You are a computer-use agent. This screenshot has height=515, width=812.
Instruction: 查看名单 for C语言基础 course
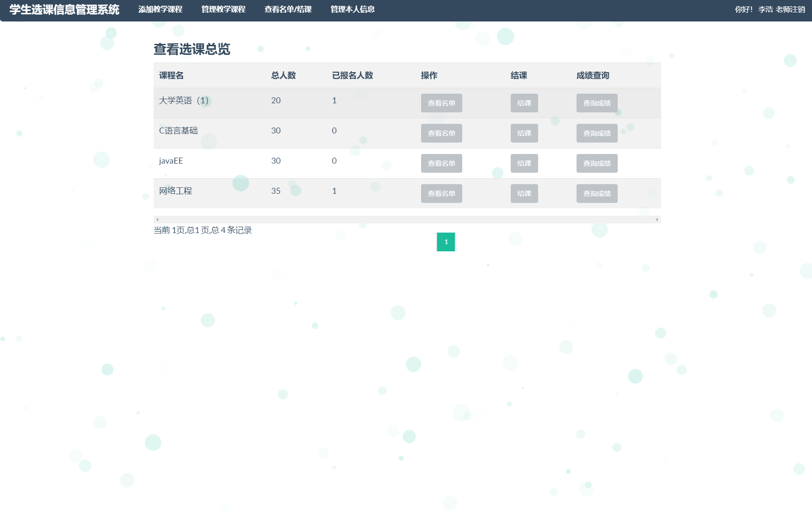pos(441,133)
